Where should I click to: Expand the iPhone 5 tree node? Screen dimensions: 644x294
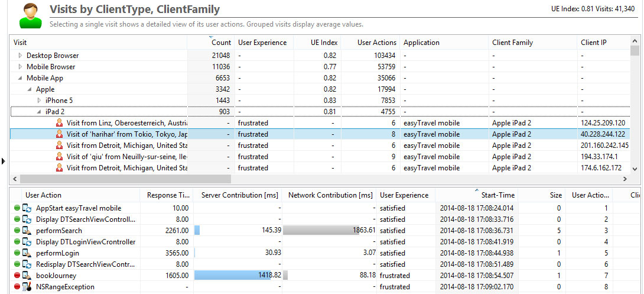pyautogui.click(x=40, y=101)
